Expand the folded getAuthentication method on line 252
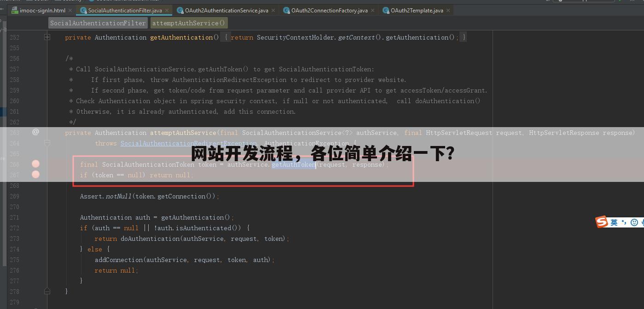The image size is (644, 309). [x=47, y=37]
